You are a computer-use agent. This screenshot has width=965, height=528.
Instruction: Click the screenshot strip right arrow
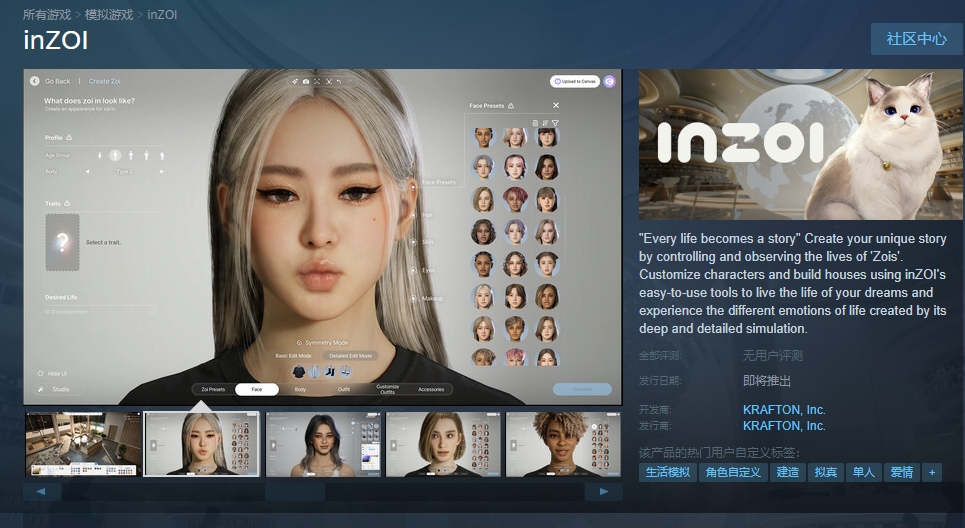coord(604,491)
